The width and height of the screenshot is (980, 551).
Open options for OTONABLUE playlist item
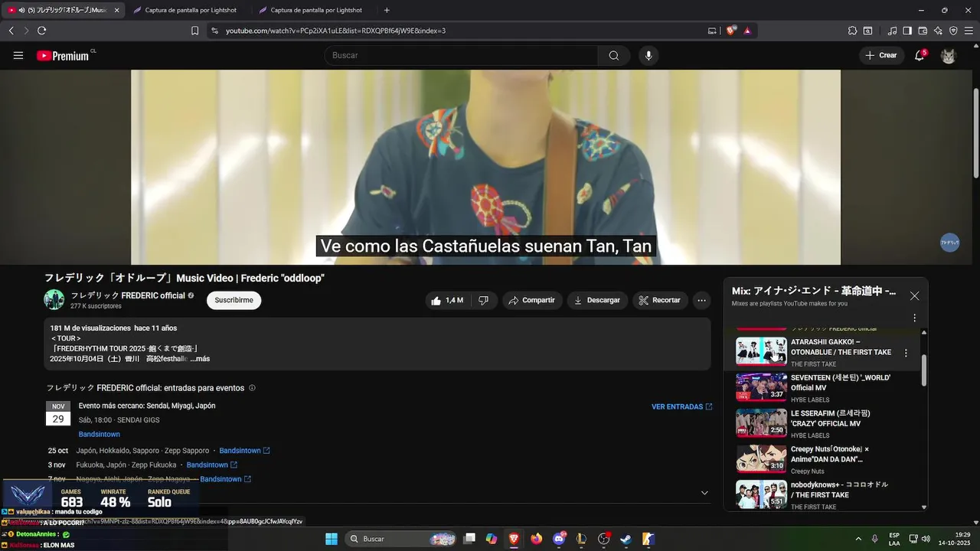[906, 353]
